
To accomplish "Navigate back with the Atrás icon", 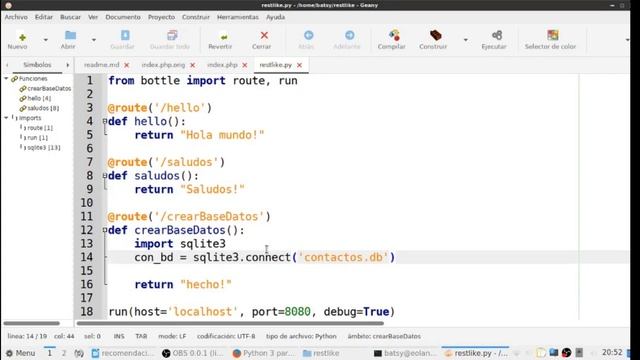I will coord(309,36).
